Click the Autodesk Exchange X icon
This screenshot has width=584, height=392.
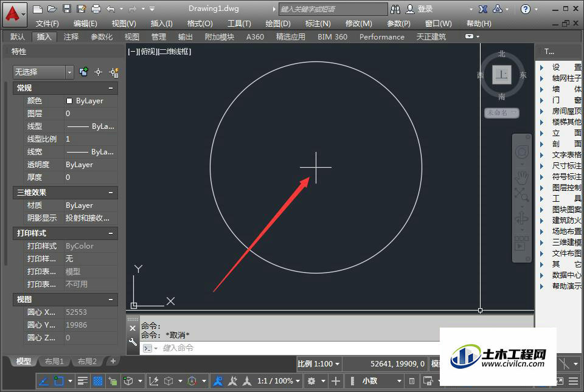coord(483,9)
